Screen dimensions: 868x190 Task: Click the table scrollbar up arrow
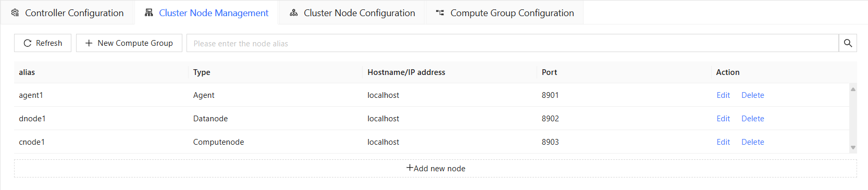853,89
